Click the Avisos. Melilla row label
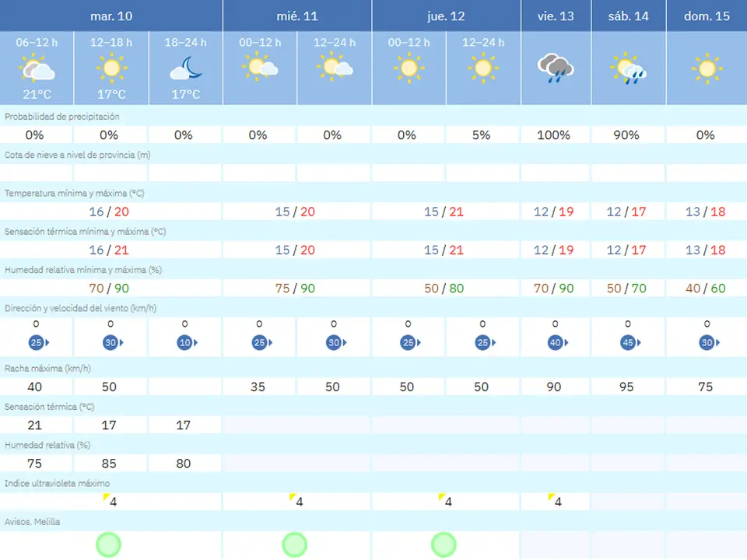This screenshot has height=560, width=747. click(33, 522)
